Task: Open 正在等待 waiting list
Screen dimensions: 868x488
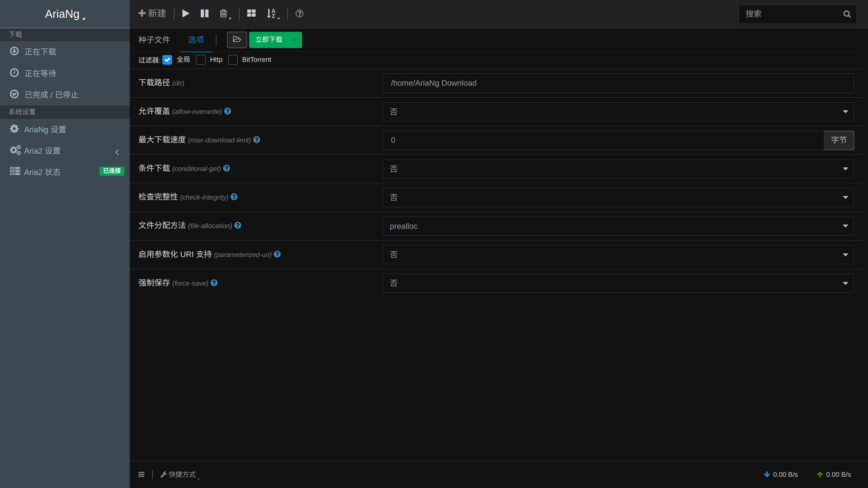Action: 65,73
